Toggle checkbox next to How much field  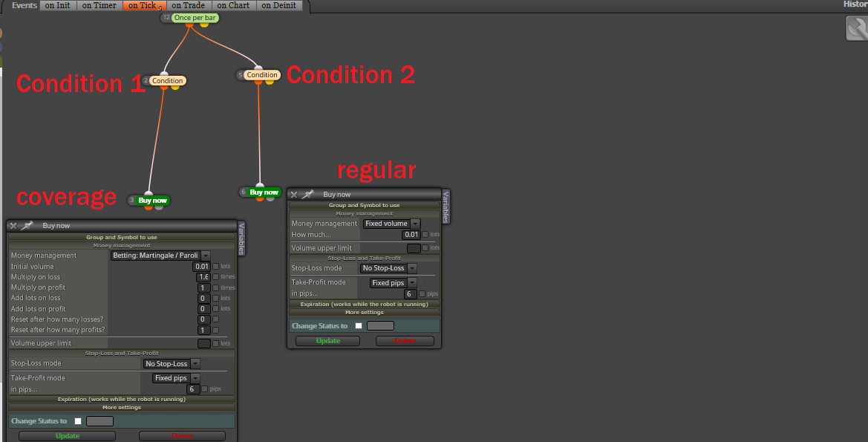tap(425, 235)
